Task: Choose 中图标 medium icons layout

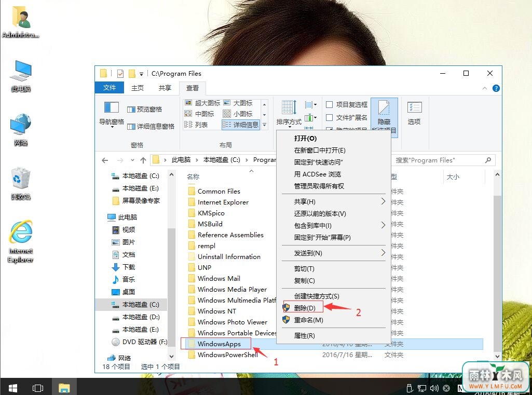Action: 199,114
